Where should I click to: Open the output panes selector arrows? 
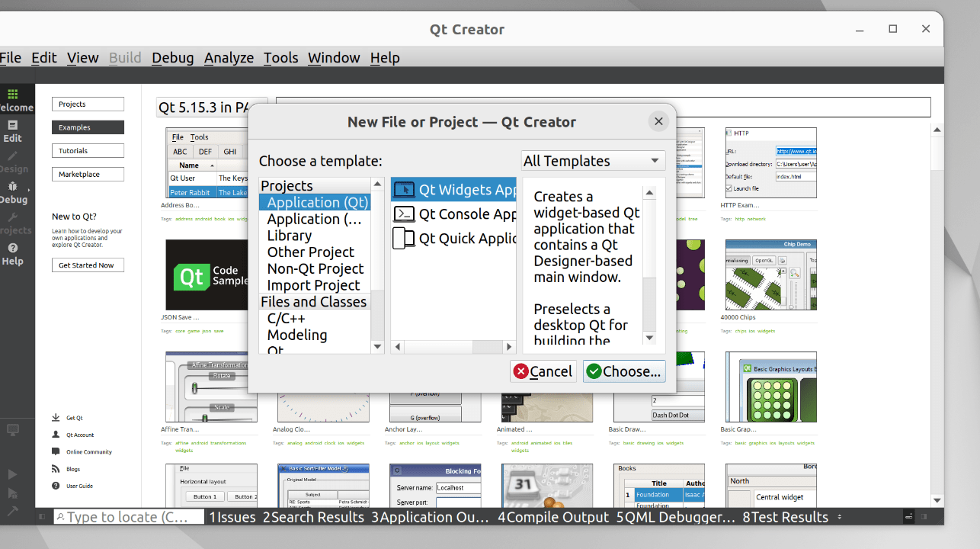pyautogui.click(x=840, y=517)
